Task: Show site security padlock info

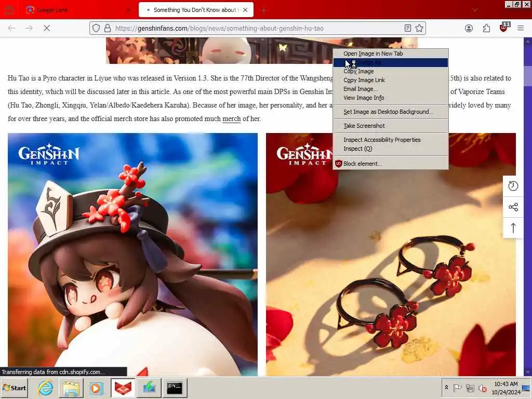Action: [108, 29]
